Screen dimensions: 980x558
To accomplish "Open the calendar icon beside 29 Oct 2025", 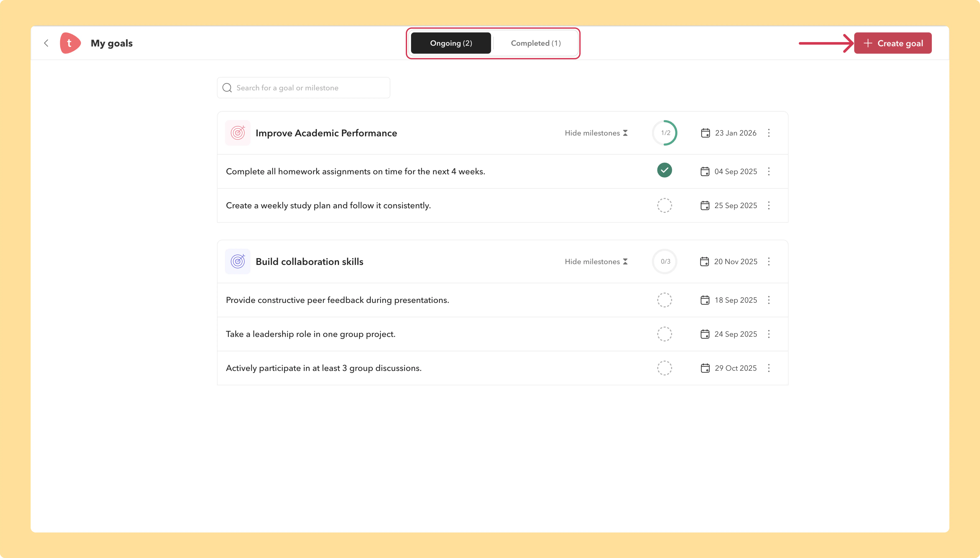I will coord(705,368).
